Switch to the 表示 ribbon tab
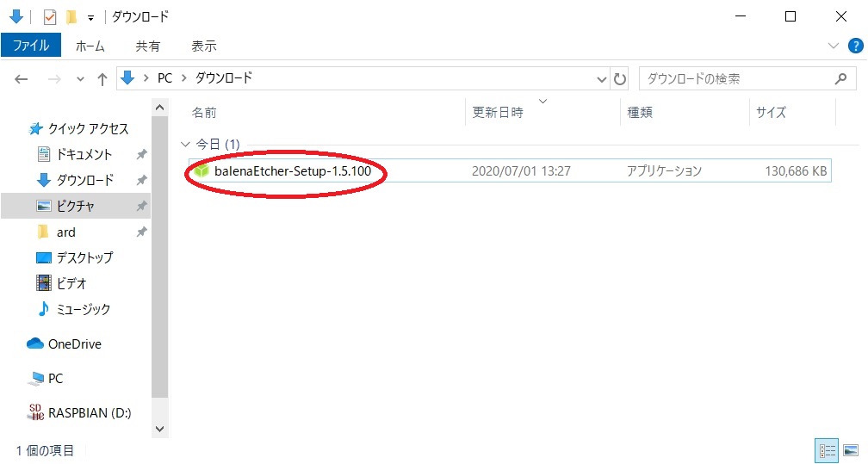 [x=203, y=46]
